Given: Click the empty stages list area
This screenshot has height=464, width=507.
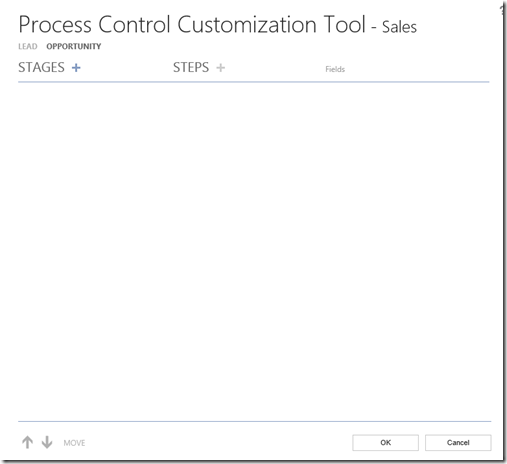Looking at the screenshot, I should (95, 252).
